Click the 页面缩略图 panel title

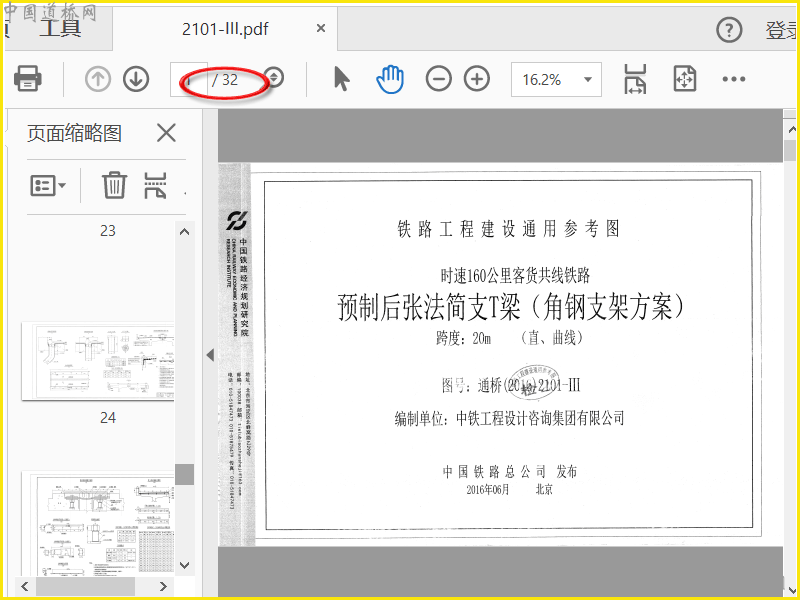(x=74, y=133)
